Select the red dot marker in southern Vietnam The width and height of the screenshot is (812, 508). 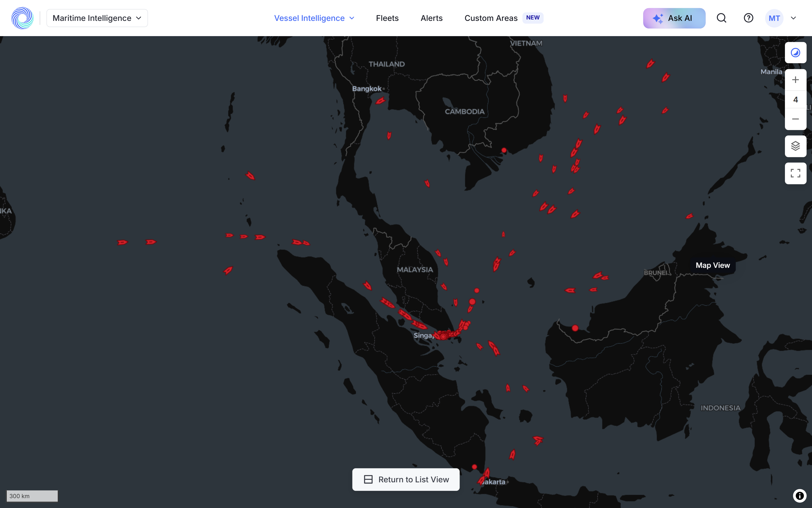[x=504, y=150]
